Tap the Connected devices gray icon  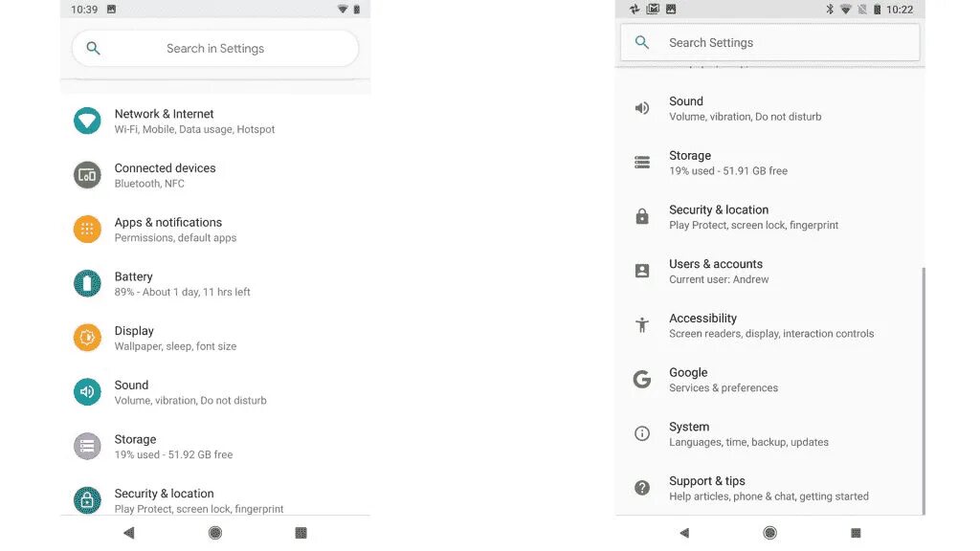pyautogui.click(x=87, y=175)
